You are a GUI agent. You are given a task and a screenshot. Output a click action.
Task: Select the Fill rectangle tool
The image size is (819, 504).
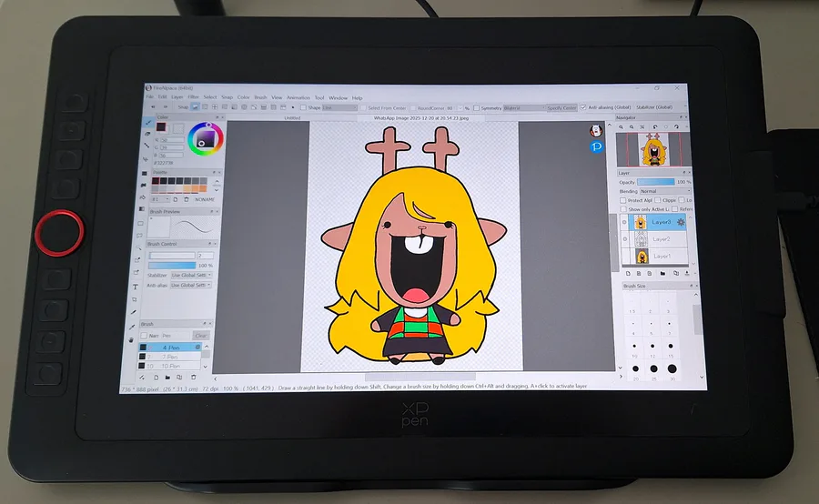click(x=144, y=173)
